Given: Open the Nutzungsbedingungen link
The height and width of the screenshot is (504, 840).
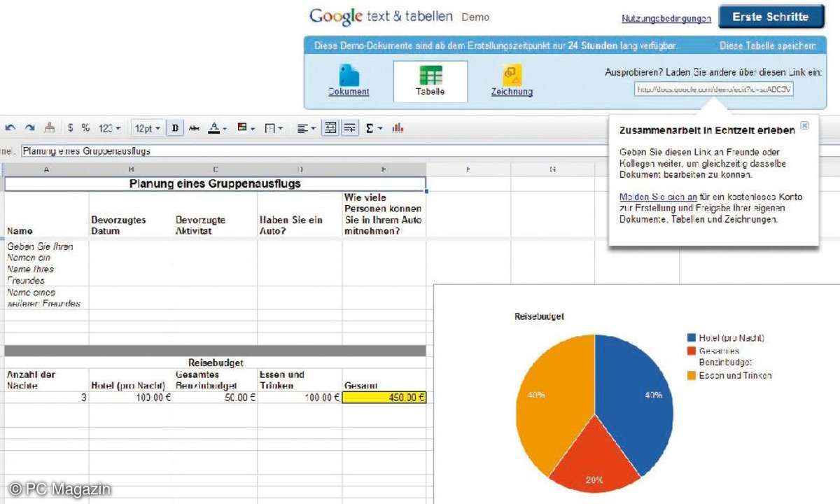Looking at the screenshot, I should click(666, 19).
